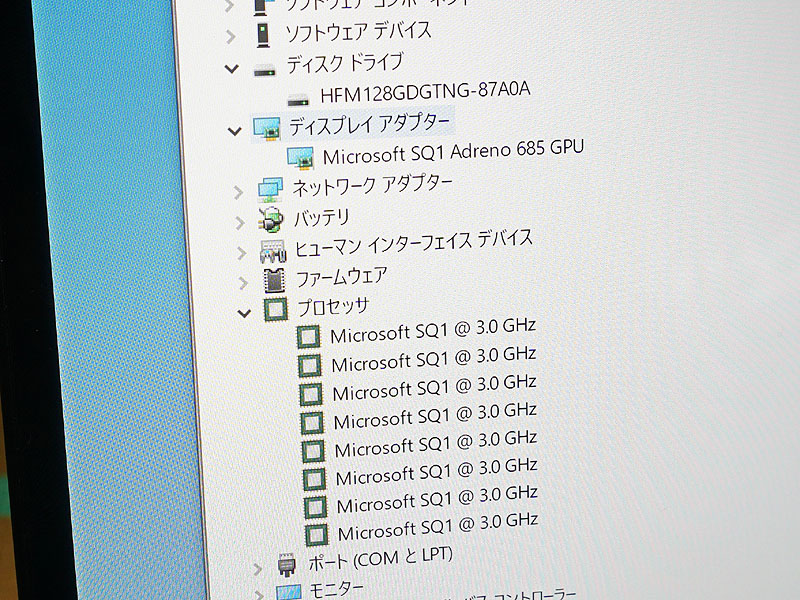The image size is (800, 600).
Task: Select the ソフトウェア デバイス item
Action: pyautogui.click(x=358, y=32)
